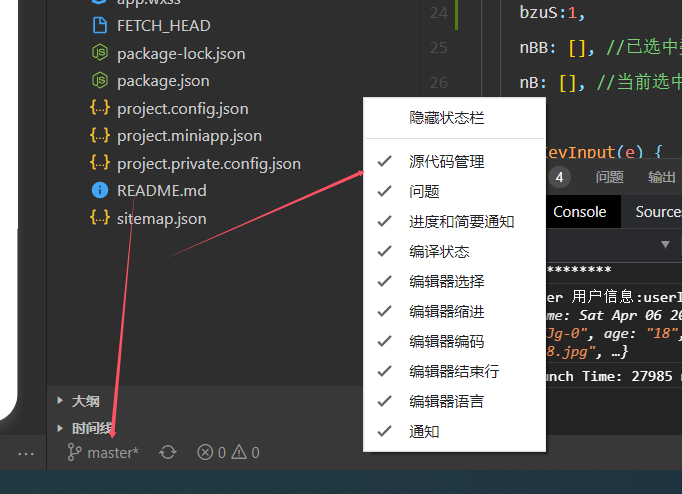This screenshot has height=494, width=682.
Task: Click the braces icon of sitemap.json
Action: [x=100, y=218]
